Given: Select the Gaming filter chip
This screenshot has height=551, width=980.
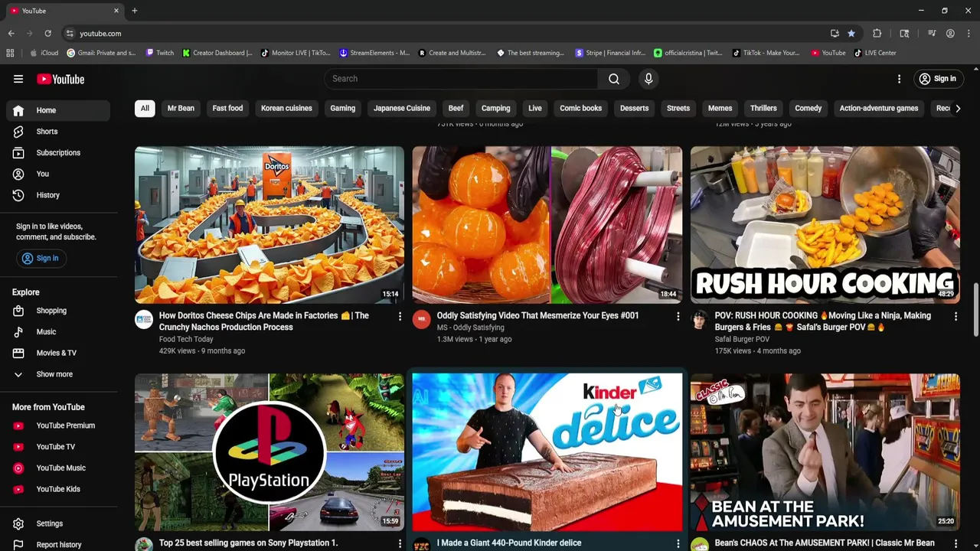Looking at the screenshot, I should [342, 108].
